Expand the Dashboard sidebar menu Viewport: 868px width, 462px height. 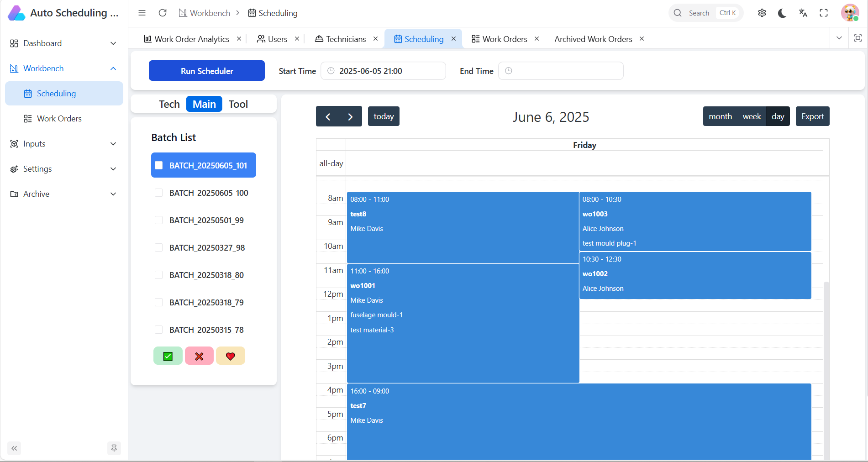[x=64, y=43]
